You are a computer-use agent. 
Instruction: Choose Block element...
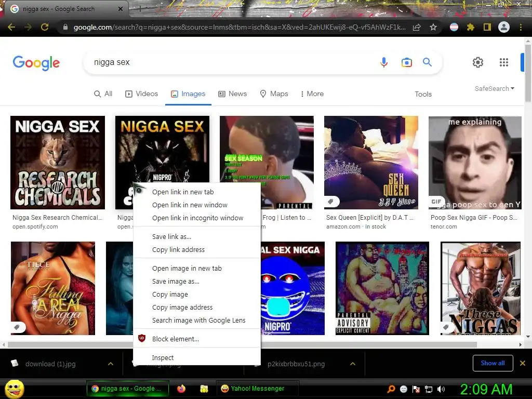(197, 339)
